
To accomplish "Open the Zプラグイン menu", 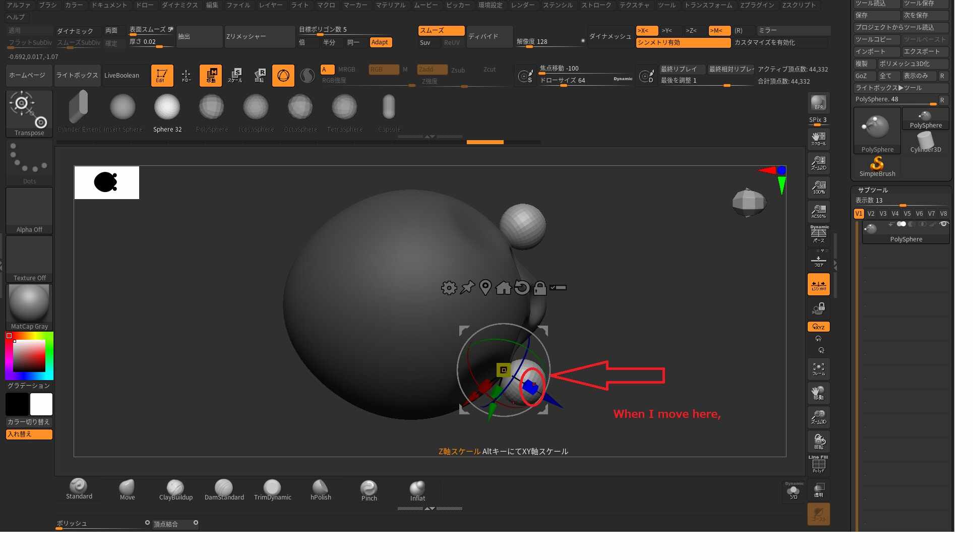I will pyautogui.click(x=757, y=5).
